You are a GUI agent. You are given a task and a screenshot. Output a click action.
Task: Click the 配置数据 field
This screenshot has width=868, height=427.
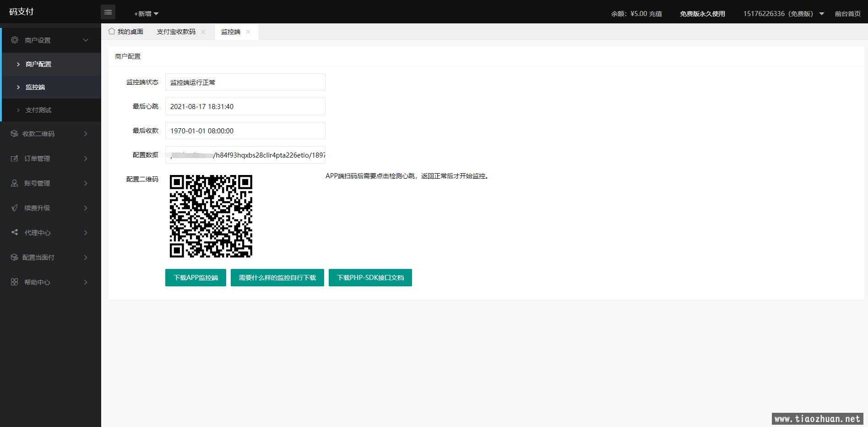tap(245, 155)
